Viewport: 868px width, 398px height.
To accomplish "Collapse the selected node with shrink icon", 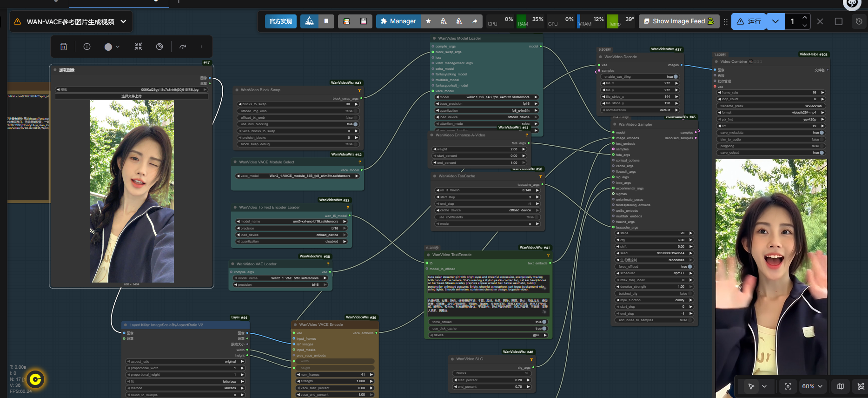I will (x=138, y=47).
